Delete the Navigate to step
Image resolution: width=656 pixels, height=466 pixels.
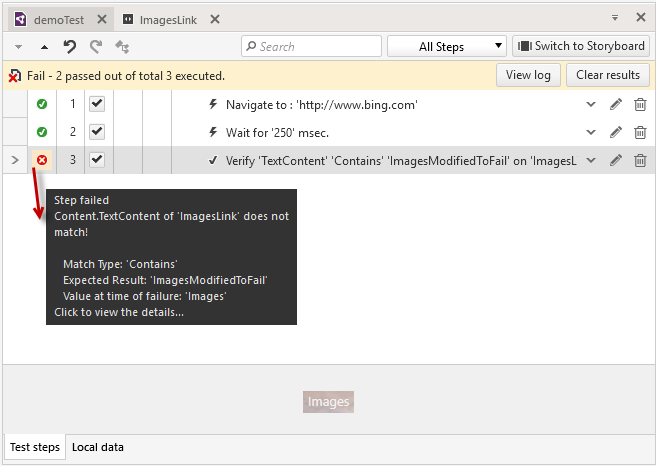click(640, 104)
